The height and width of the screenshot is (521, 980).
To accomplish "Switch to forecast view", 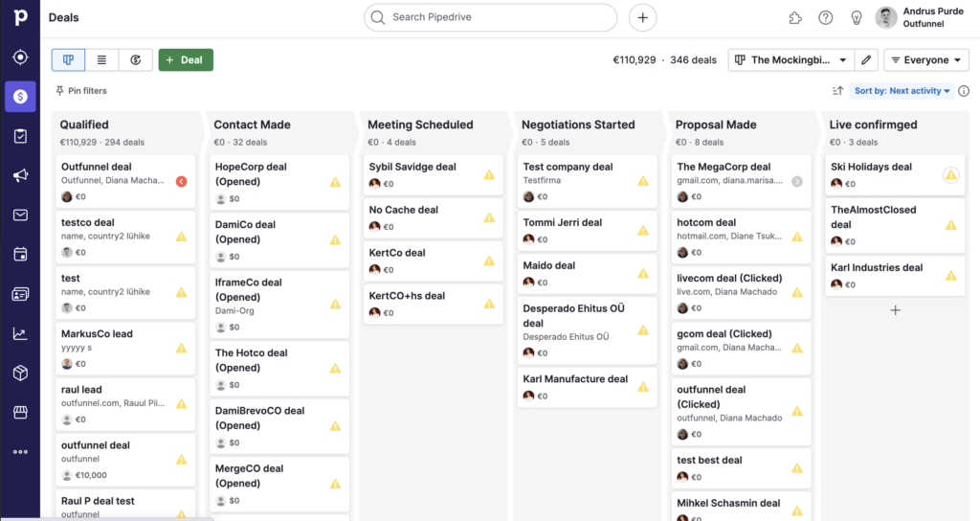I will point(135,60).
